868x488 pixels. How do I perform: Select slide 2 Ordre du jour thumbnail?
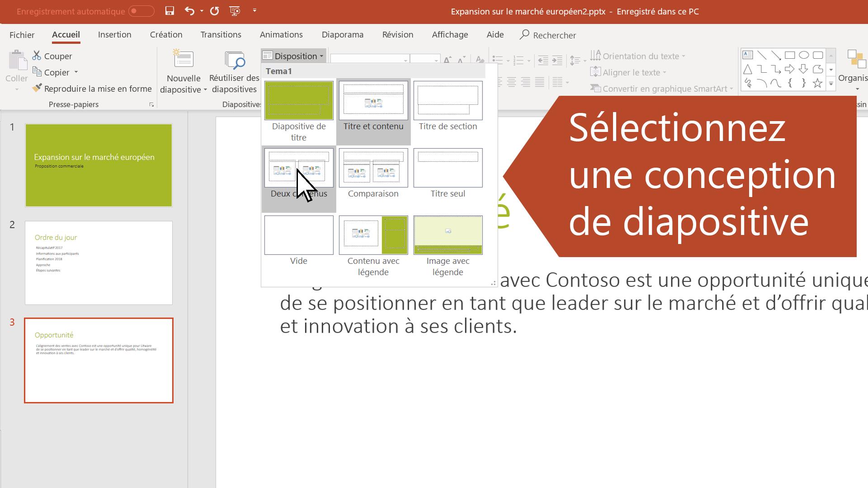coord(99,263)
